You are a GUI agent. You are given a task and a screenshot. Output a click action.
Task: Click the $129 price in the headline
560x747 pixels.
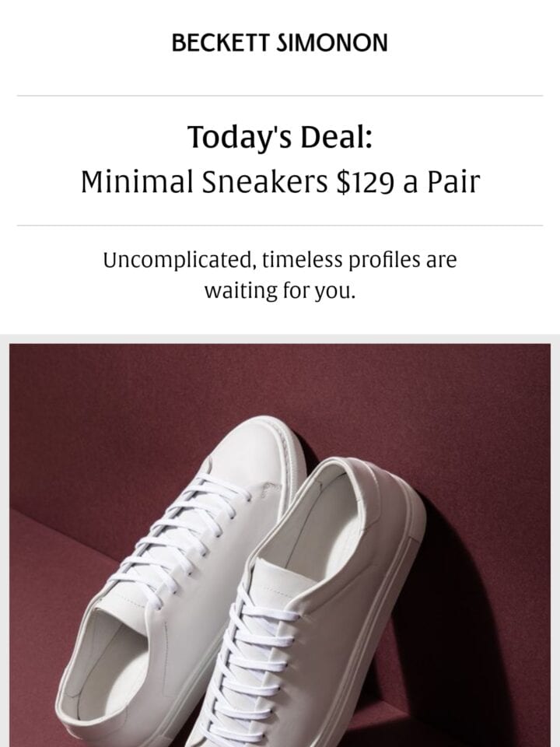366,182
